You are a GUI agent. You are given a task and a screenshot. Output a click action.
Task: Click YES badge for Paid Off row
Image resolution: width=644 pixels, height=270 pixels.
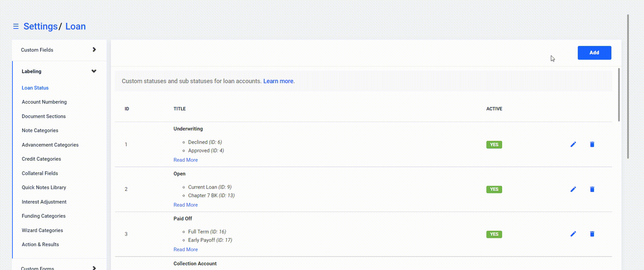pos(494,234)
